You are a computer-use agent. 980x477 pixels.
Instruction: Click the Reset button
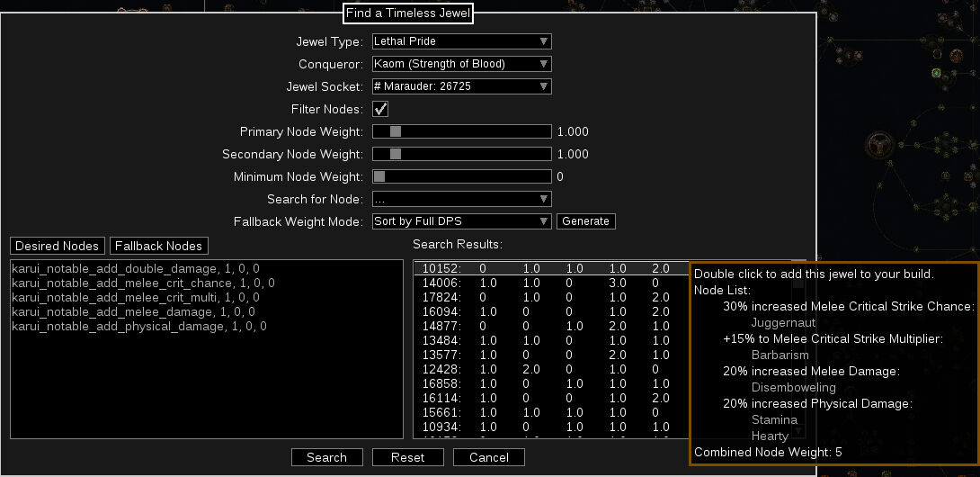(407, 457)
